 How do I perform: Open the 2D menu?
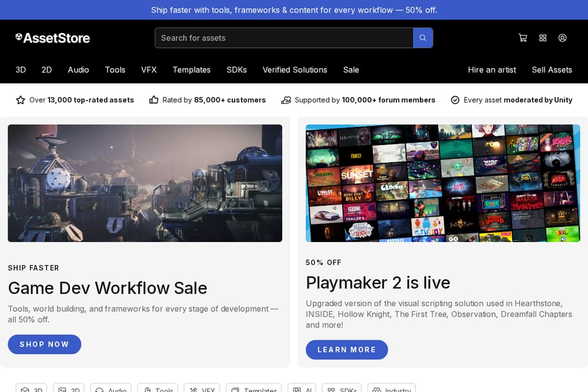(x=46, y=70)
